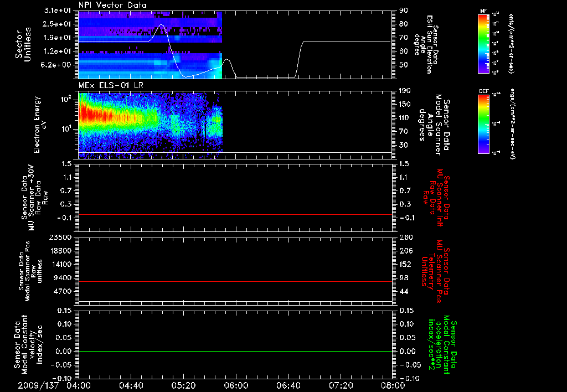Click the 1.9e+01 sector tick label

click(58, 38)
